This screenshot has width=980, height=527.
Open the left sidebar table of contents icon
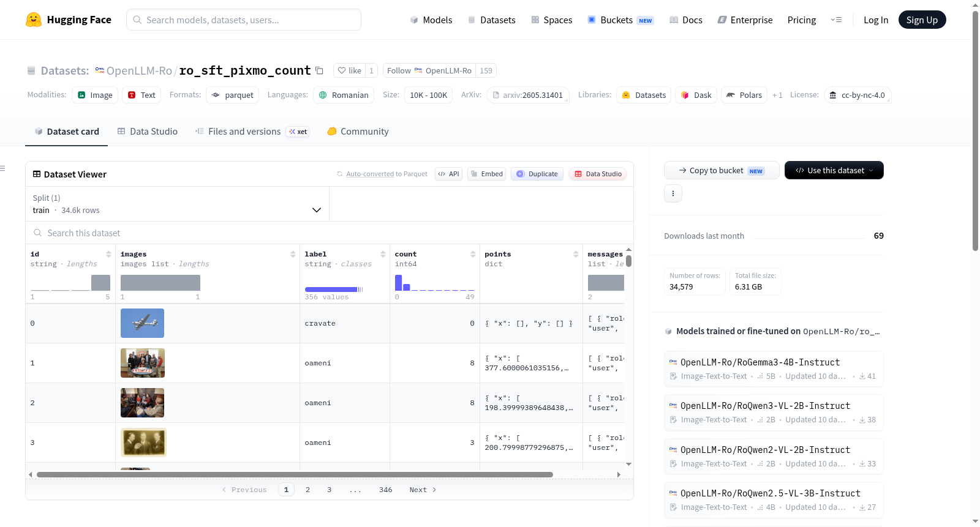coord(2,168)
